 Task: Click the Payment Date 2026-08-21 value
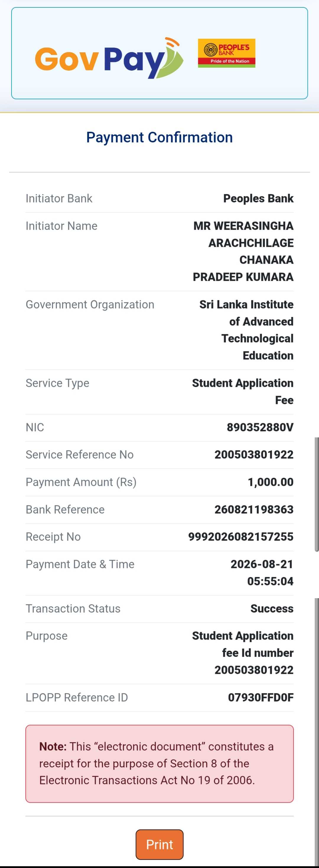pos(262,564)
